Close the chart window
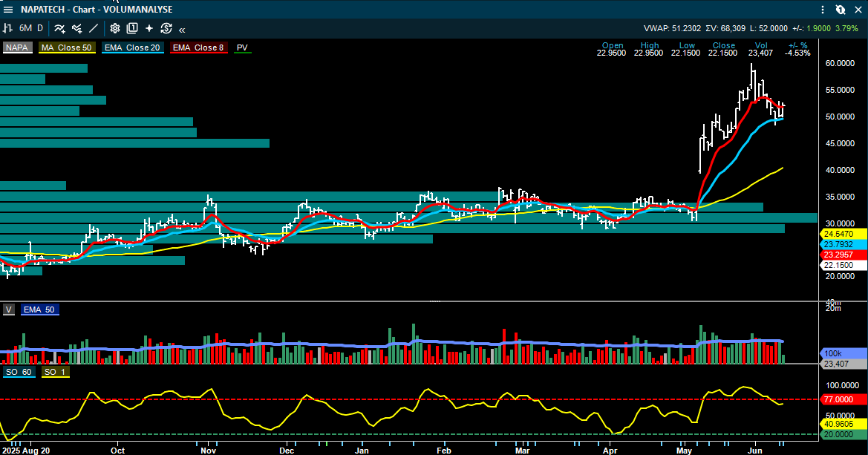The width and height of the screenshot is (868, 455). coord(858,10)
